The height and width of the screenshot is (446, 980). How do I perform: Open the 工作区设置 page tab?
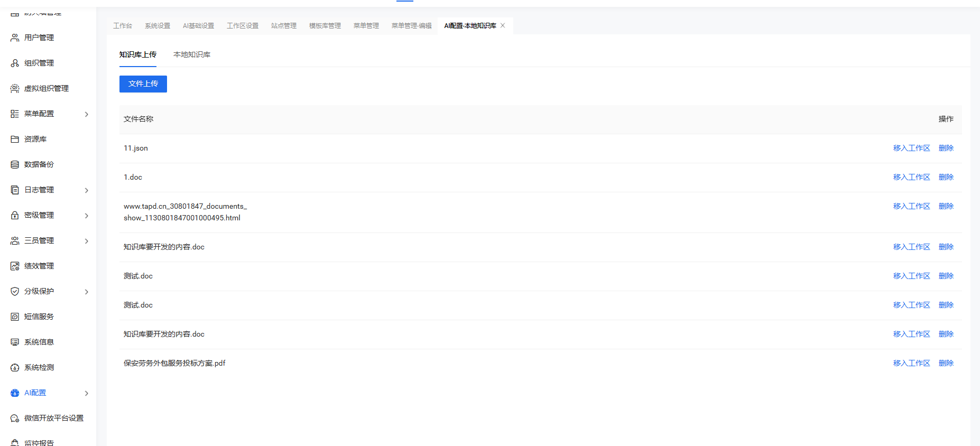click(243, 26)
